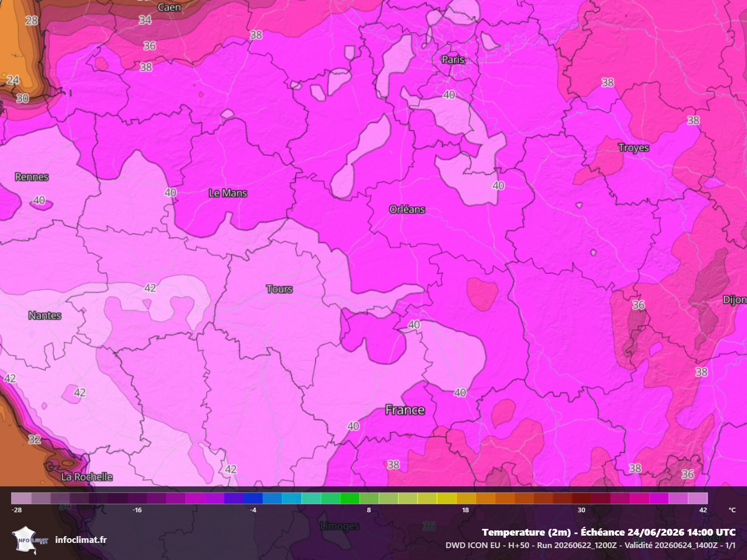Click the Nantes city label
This screenshot has height=560, width=747.
(x=45, y=315)
